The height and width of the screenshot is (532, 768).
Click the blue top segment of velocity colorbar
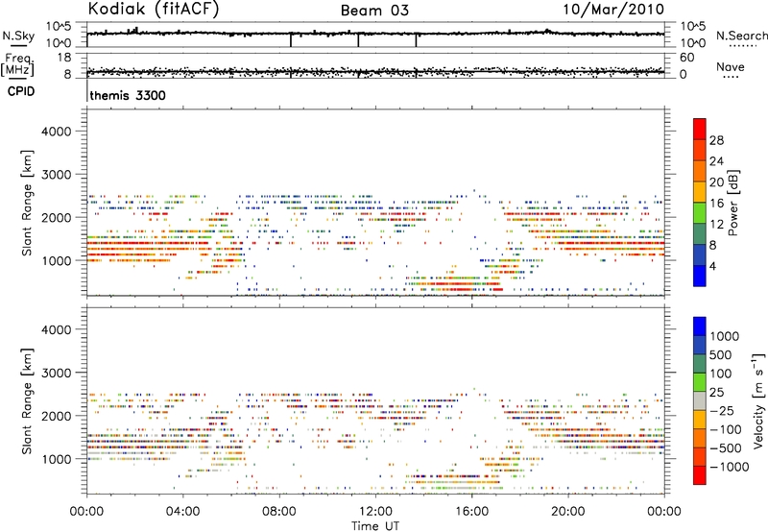tap(700, 326)
